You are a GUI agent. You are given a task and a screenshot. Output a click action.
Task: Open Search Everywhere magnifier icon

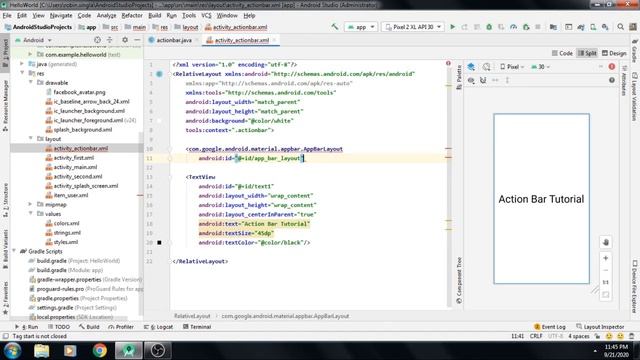coord(620,27)
